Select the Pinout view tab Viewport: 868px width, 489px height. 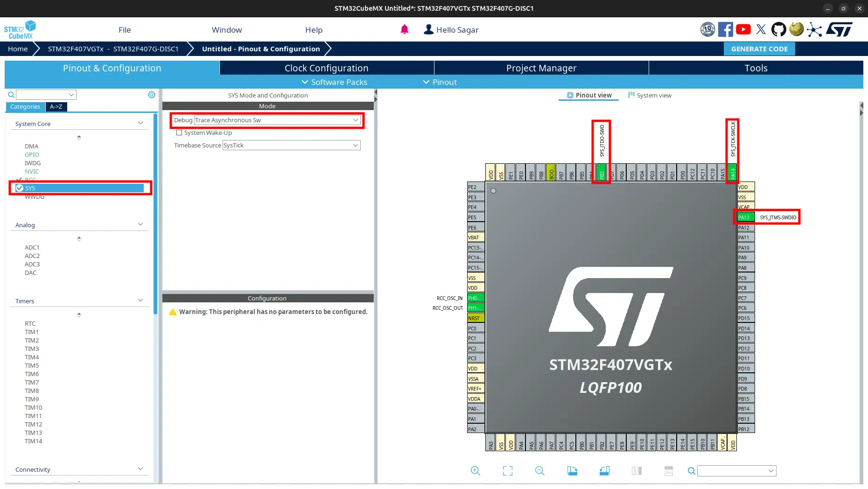(x=589, y=95)
